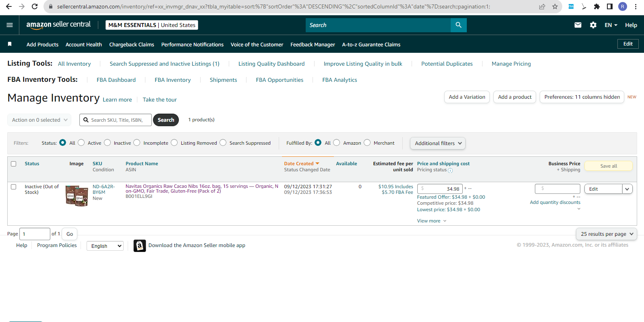Open the Manage Pricing link
Image resolution: width=644 pixels, height=322 pixels.
(511, 64)
